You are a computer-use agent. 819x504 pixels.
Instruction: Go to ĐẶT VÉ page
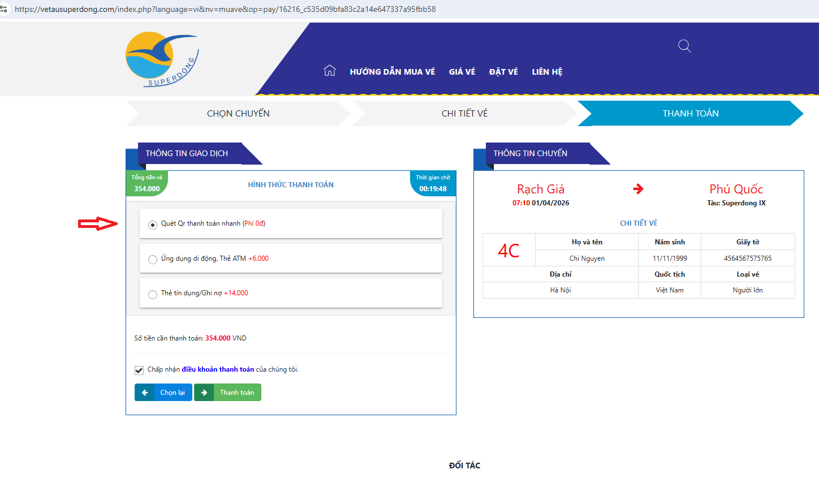click(x=503, y=72)
